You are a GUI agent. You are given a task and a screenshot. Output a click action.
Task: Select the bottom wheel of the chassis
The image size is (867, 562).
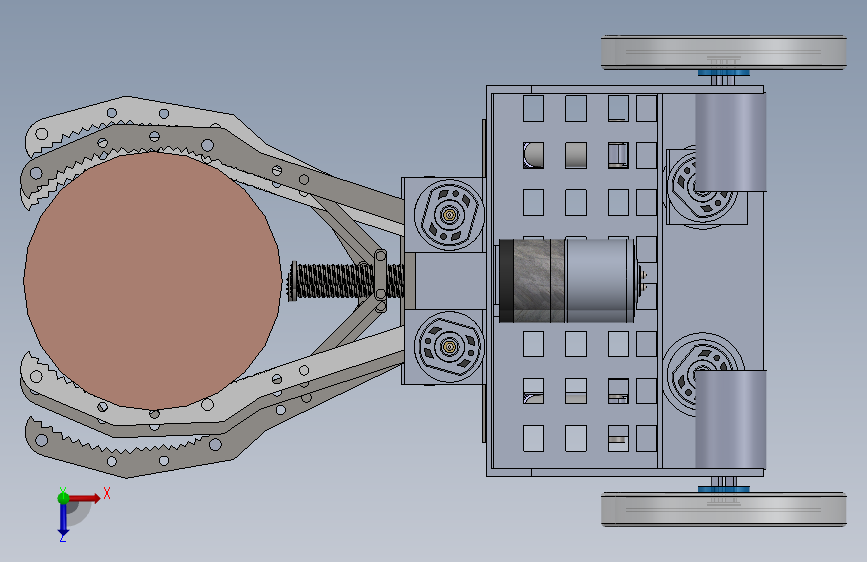(724, 509)
